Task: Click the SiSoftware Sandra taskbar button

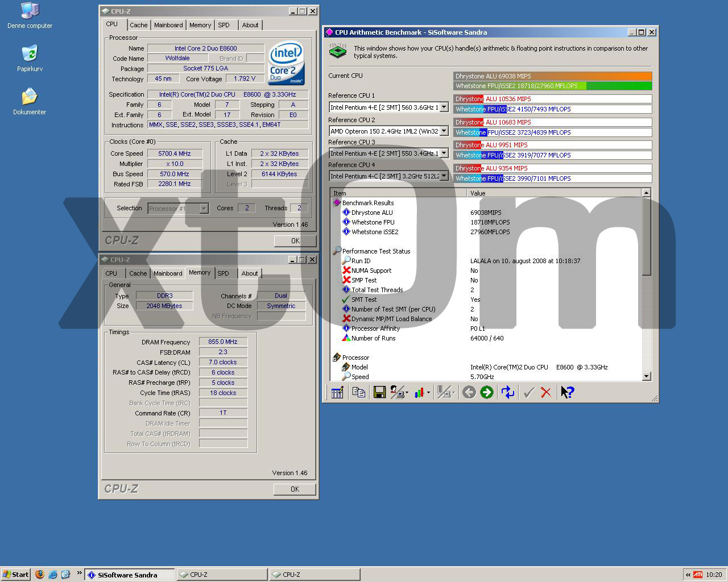Action: 129,575
